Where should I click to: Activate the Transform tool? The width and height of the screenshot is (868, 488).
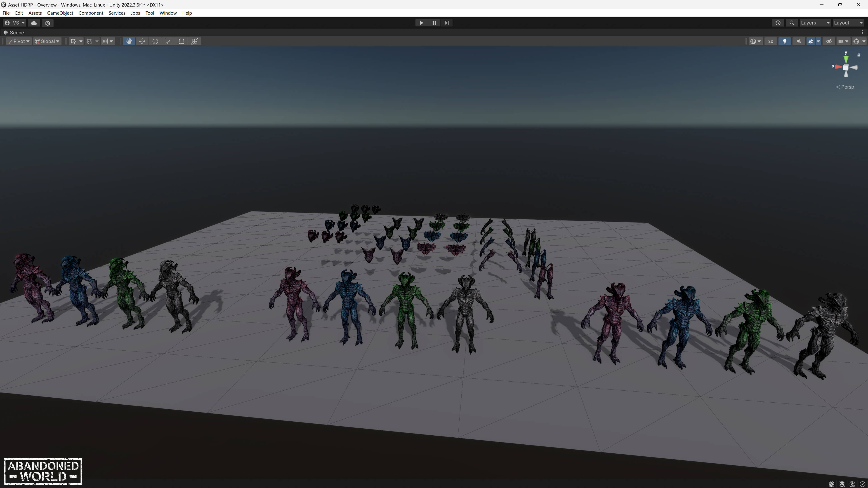(194, 41)
